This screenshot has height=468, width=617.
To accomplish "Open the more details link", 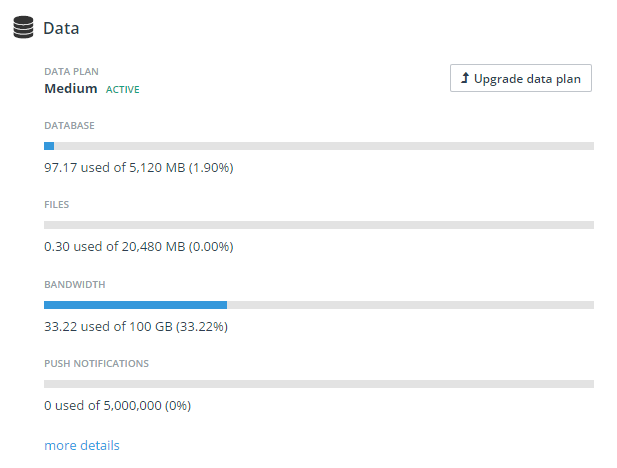I will (82, 445).
